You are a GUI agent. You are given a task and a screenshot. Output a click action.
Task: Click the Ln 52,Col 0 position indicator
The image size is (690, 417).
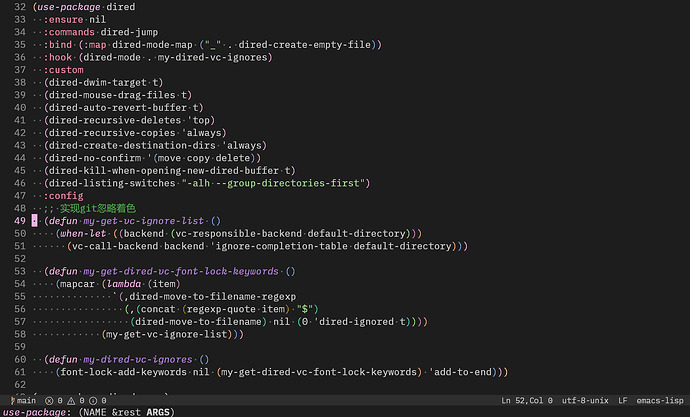527,400
